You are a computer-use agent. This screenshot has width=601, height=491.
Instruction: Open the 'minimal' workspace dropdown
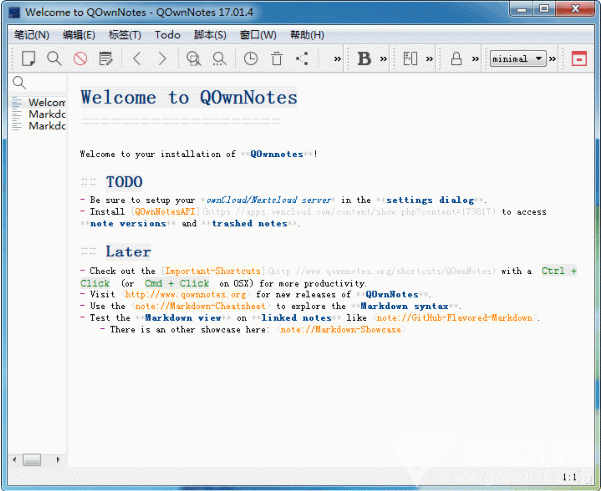coord(518,59)
